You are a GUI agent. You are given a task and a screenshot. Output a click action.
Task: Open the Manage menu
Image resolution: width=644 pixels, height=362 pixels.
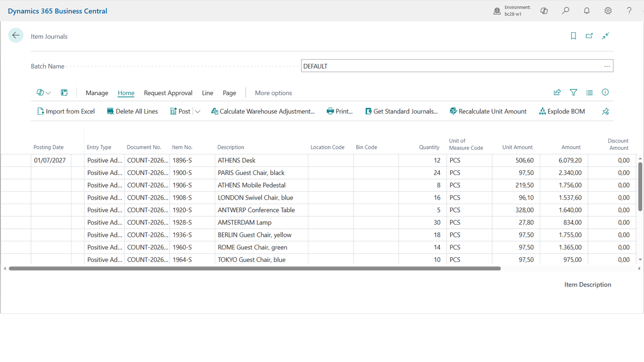tap(97, 93)
